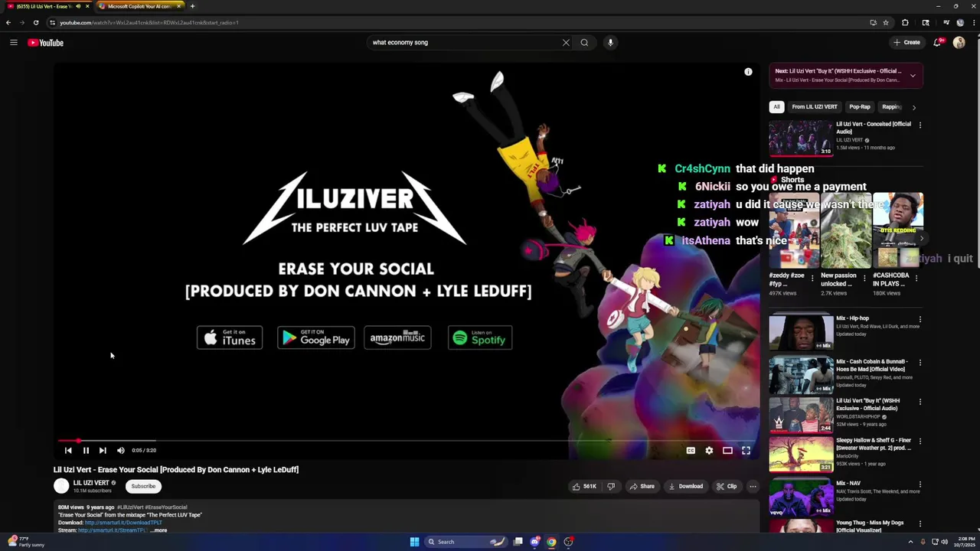Open the iTunes badge in video
The image size is (980, 551).
click(x=230, y=337)
